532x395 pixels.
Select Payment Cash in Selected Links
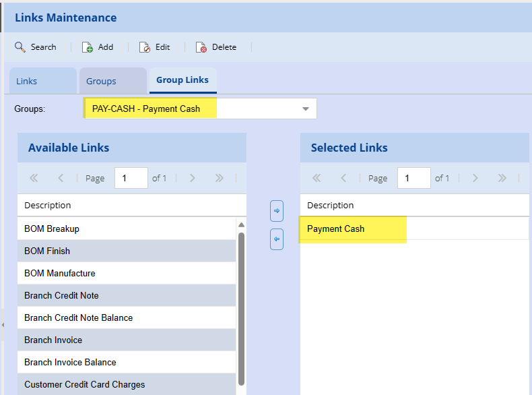336,229
